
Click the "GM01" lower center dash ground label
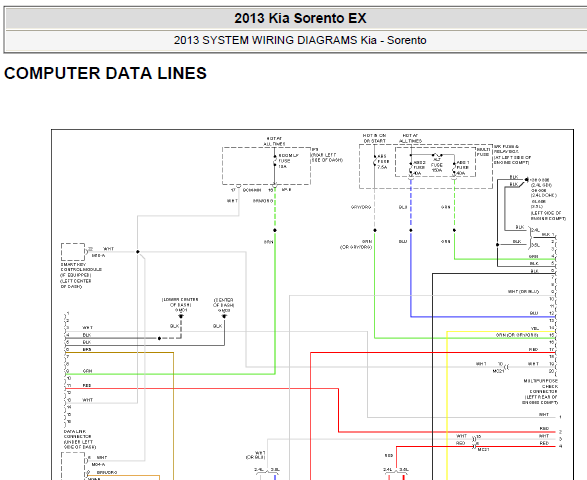coord(181,310)
